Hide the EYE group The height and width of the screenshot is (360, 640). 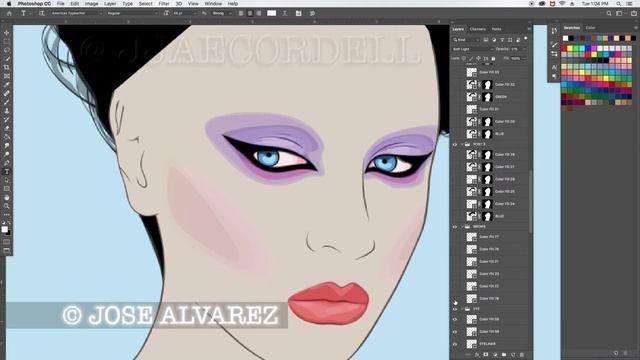tap(455, 309)
